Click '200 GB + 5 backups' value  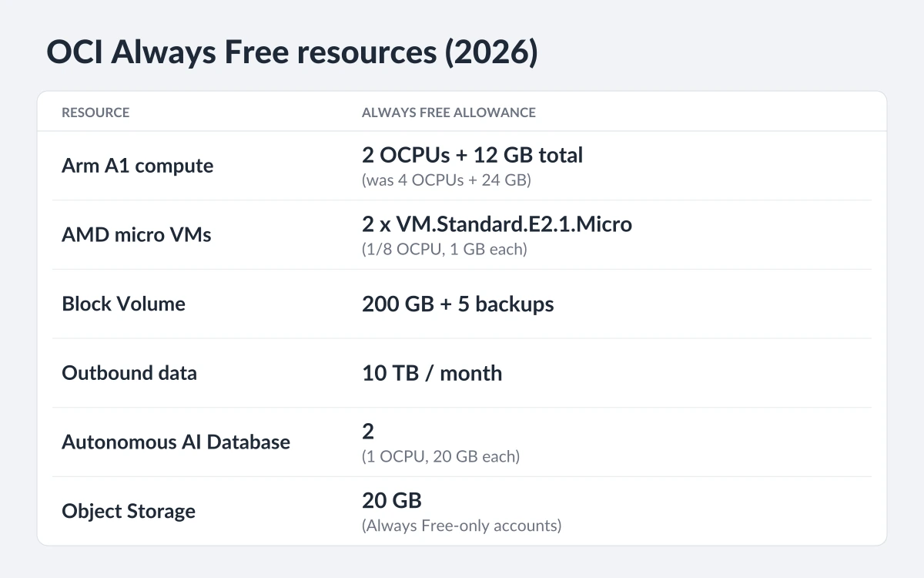(458, 304)
